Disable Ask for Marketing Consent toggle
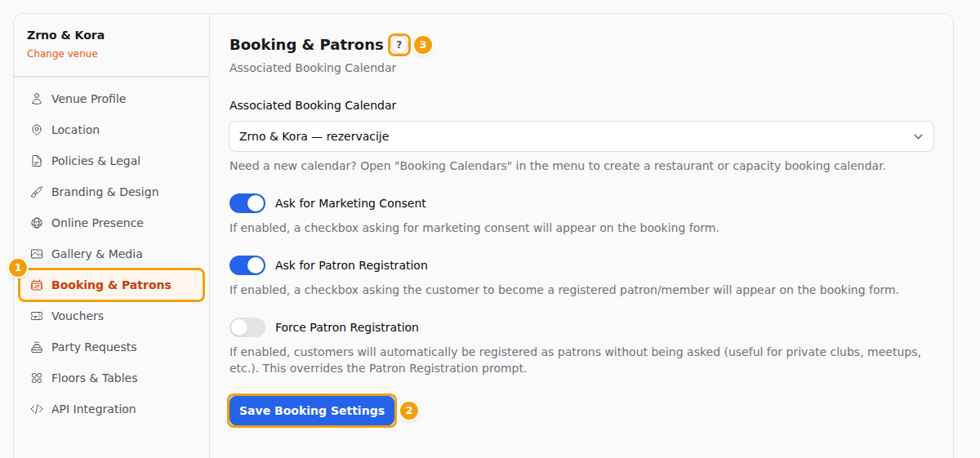 click(x=247, y=203)
